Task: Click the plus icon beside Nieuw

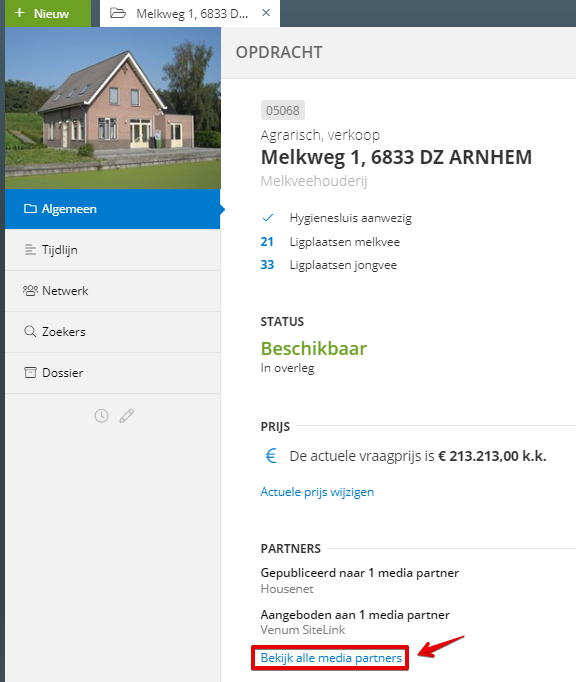Action: (20, 13)
